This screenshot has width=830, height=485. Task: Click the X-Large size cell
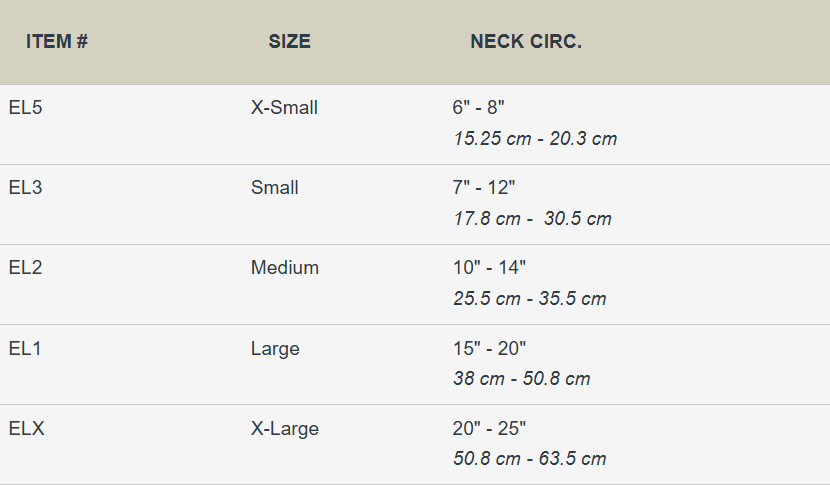pyautogui.click(x=284, y=428)
